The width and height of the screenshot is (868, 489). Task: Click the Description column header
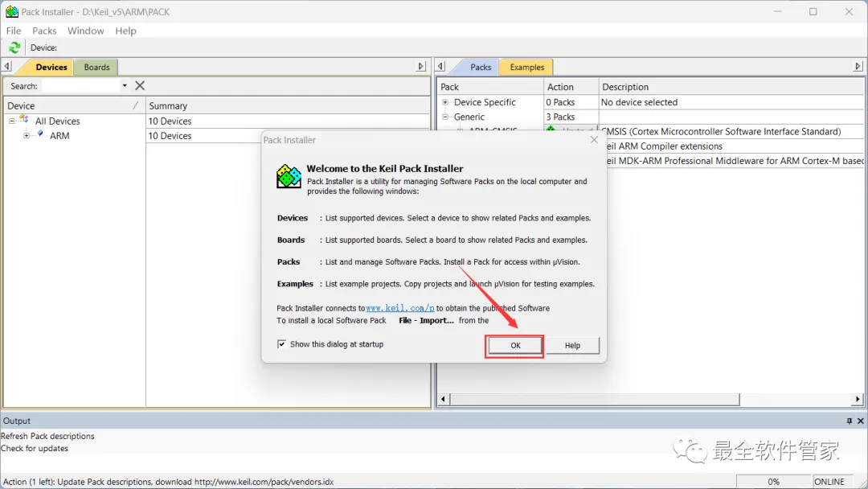[x=731, y=87]
